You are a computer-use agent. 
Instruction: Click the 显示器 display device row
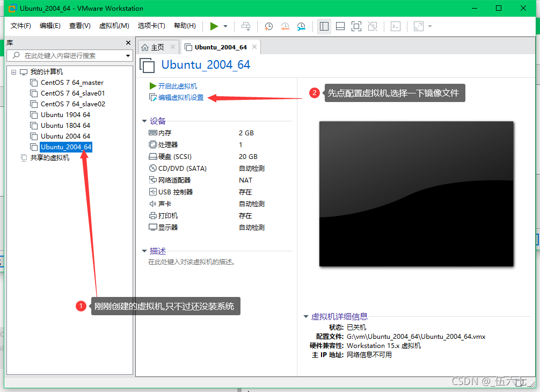[207, 227]
